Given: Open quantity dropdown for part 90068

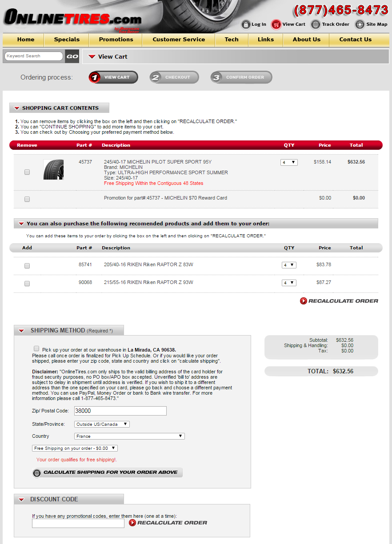Looking at the screenshot, I should click(289, 283).
